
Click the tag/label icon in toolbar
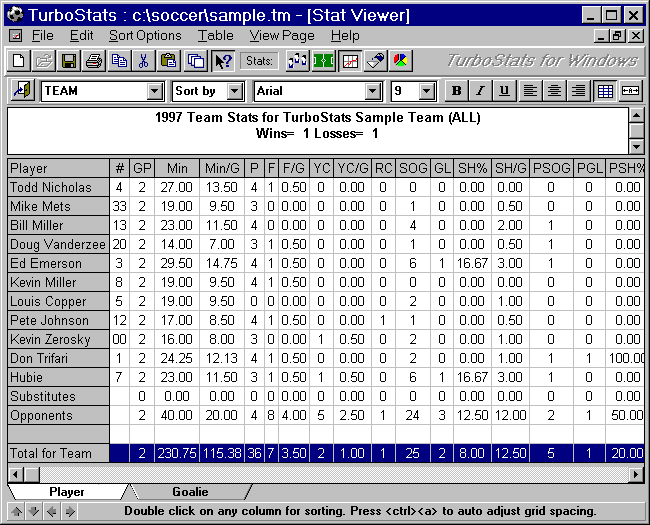point(376,61)
